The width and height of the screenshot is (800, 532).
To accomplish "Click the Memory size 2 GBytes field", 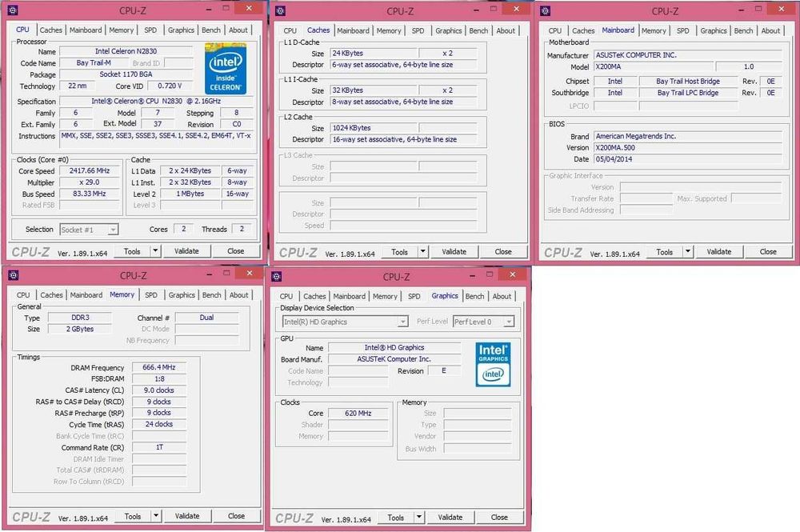I will pos(79,329).
